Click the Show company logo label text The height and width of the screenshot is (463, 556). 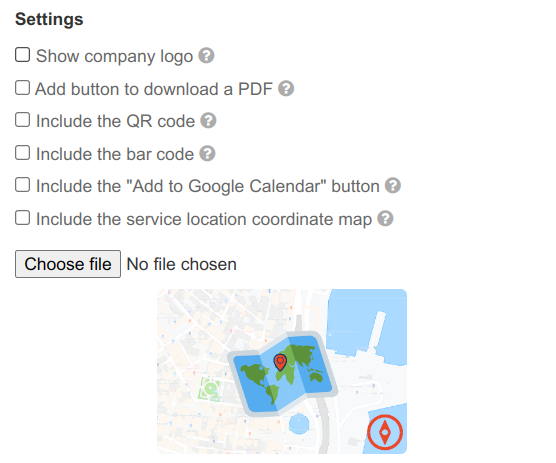tap(114, 56)
